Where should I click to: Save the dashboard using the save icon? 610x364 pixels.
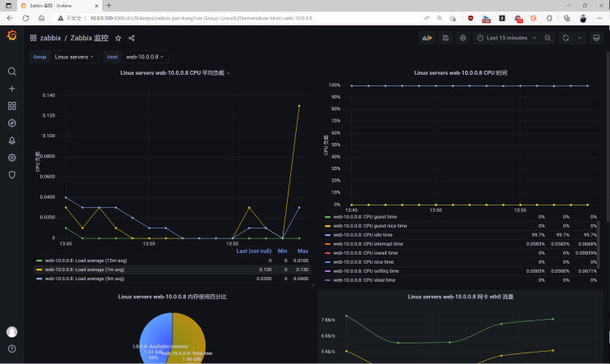pos(446,38)
